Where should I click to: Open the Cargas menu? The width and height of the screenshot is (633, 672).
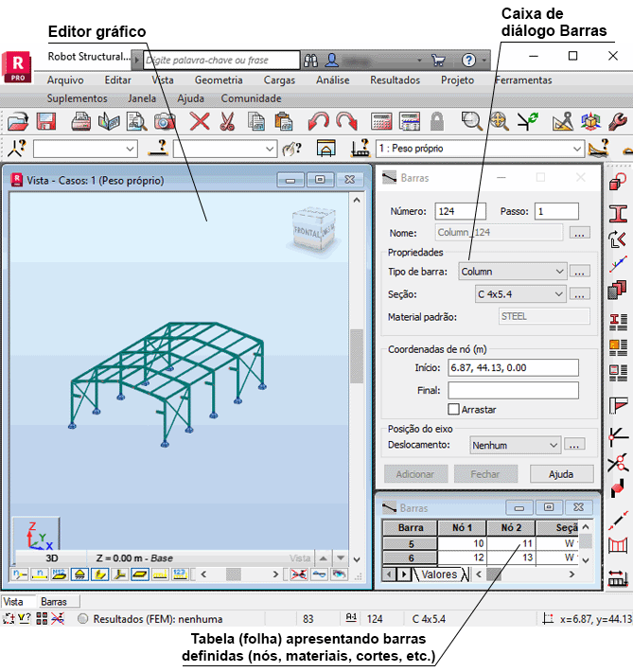pos(279,80)
